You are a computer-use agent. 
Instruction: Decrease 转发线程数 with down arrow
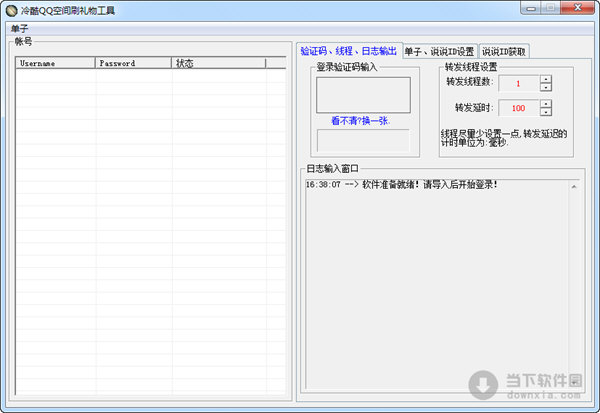pyautogui.click(x=546, y=87)
